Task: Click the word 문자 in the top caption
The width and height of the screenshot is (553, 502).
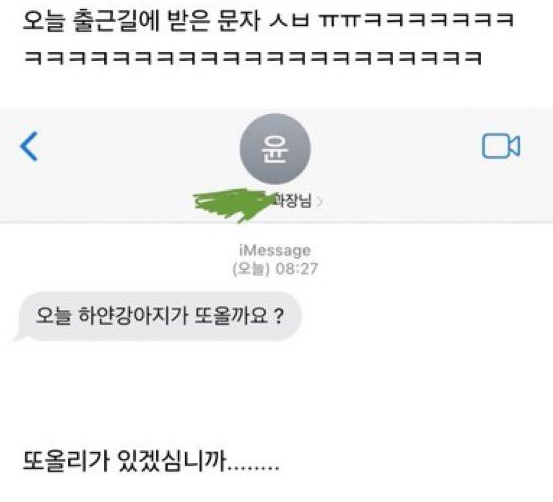Action: [x=239, y=20]
